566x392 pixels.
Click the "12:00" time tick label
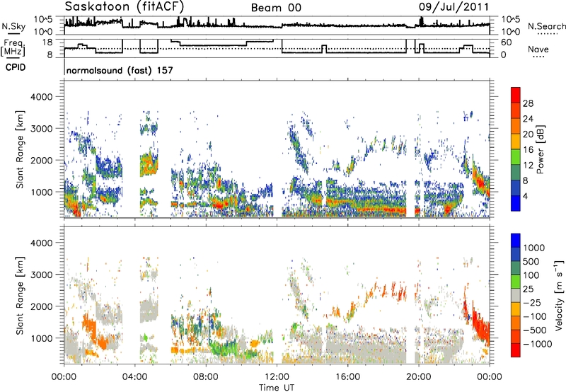tap(277, 377)
